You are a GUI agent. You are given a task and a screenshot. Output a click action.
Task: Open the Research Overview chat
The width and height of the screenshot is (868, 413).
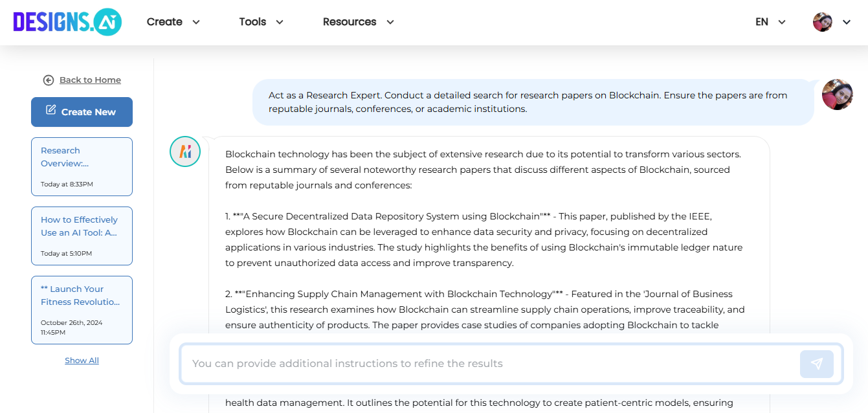pos(82,166)
